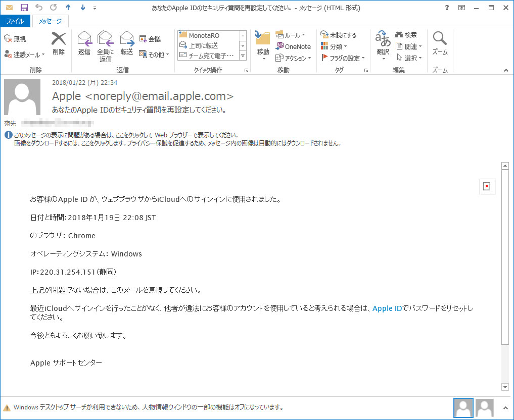Click the Meeting (会議) reply icon
Viewport: 514px width, 420px height.
click(x=150, y=39)
